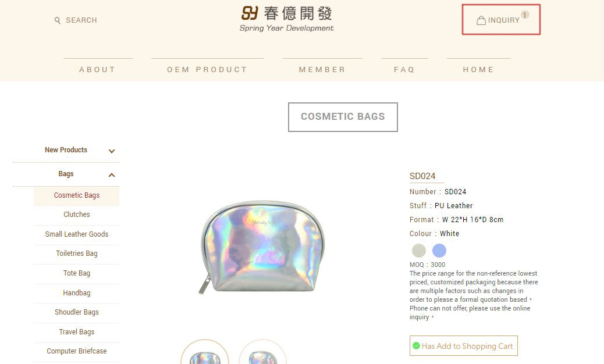
Task: View the first product thumbnail
Action: point(205,355)
